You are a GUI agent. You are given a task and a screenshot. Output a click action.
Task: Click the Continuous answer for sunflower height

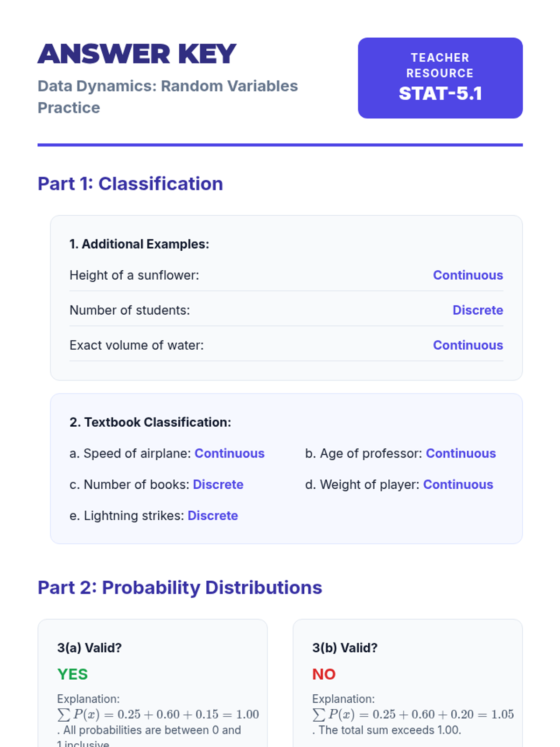click(x=468, y=275)
